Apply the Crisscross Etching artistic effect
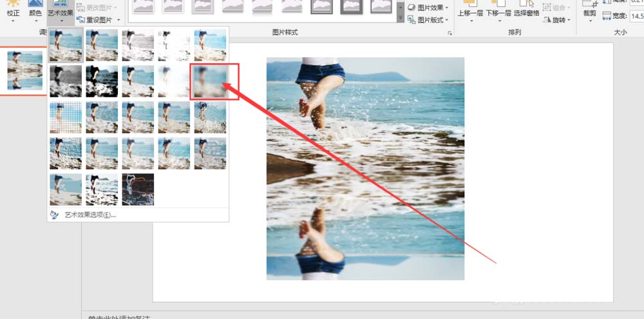This screenshot has height=319, width=644. [x=138, y=153]
